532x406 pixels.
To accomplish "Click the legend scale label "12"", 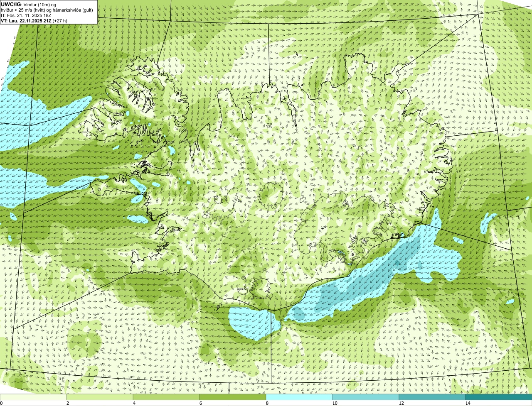I will [401, 403].
